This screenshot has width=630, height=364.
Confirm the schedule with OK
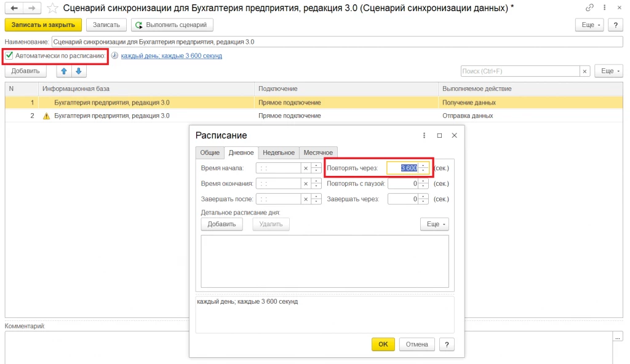pos(383,344)
